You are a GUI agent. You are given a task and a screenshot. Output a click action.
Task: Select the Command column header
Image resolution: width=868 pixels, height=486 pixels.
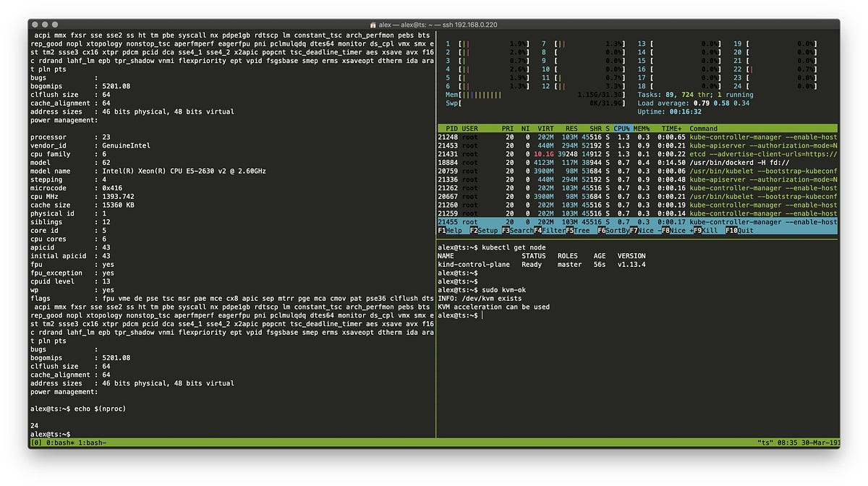point(704,129)
